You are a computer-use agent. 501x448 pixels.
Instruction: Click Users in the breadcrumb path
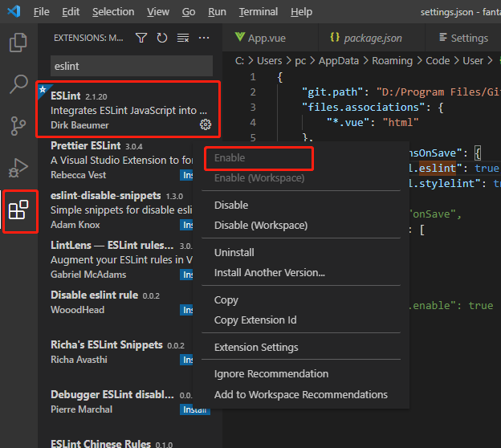[x=269, y=61]
